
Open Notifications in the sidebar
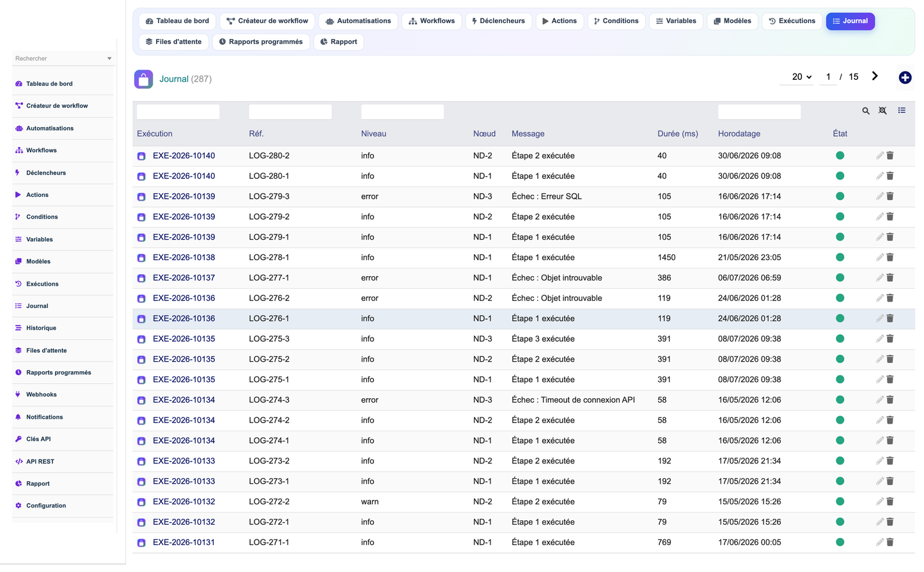click(x=63, y=417)
